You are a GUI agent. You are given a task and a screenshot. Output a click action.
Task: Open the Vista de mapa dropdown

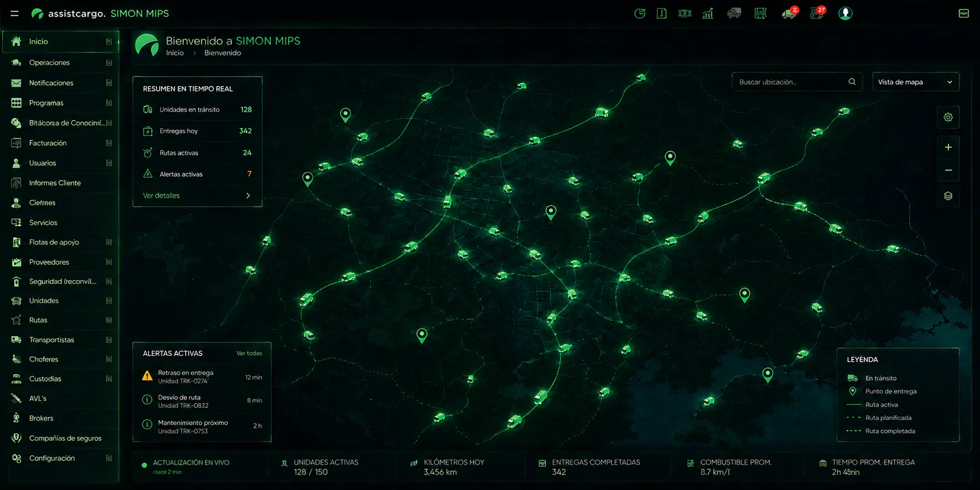tap(915, 82)
